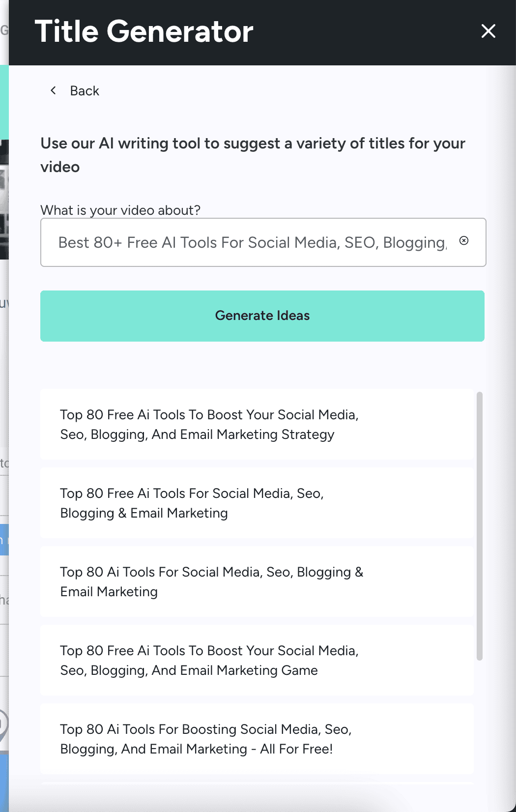The width and height of the screenshot is (516, 812).
Task: Clear the video topic field with the circled x icon
Action: [x=464, y=240]
